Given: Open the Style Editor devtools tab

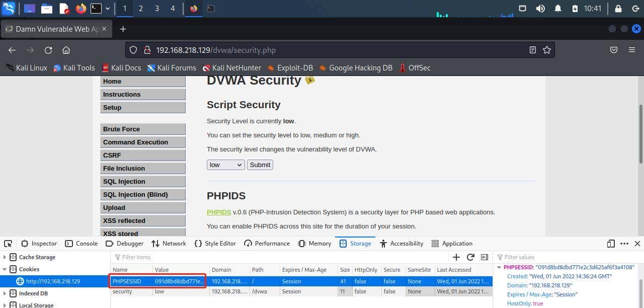Looking at the screenshot, I should pos(215,244).
